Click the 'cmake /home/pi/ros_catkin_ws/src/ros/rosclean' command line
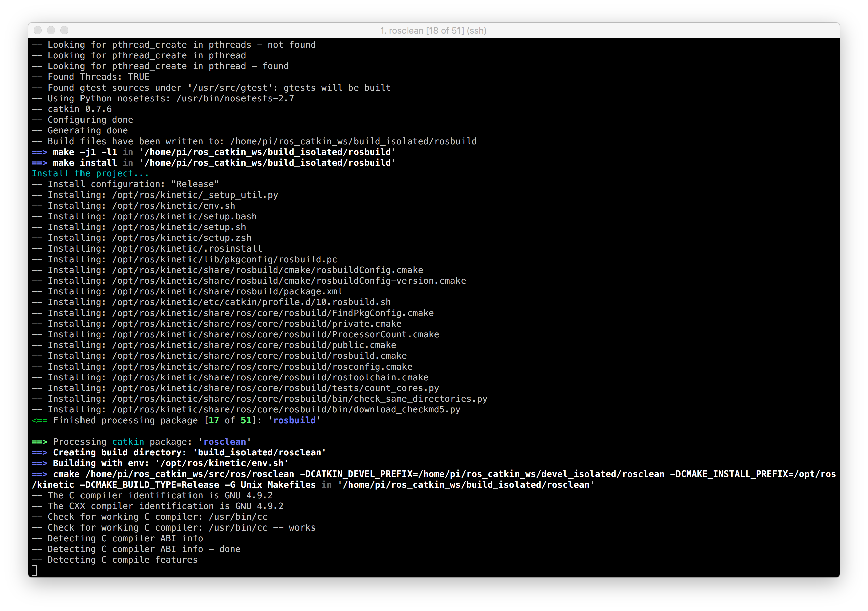 434,474
